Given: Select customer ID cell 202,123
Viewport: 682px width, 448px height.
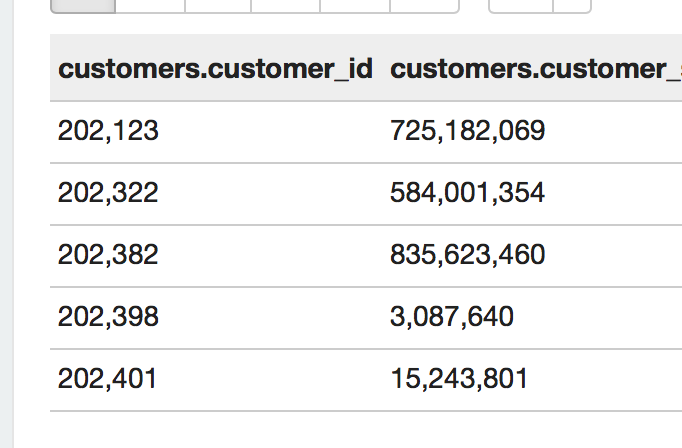Looking at the screenshot, I should click(109, 131).
